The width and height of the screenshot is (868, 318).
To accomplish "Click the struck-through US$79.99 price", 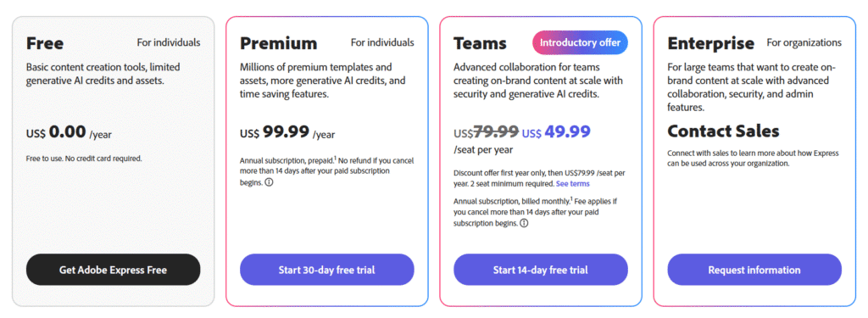I will point(486,131).
